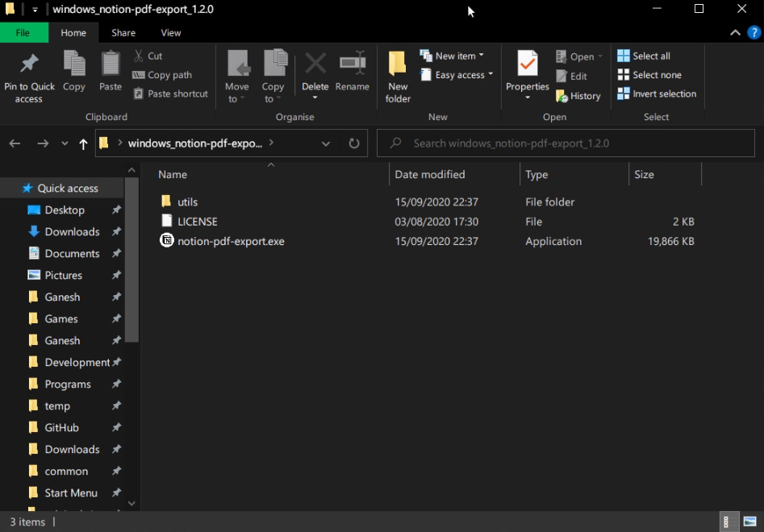Viewport: 764px width, 532px height.
Task: Open the Copy to menu
Action: point(273,77)
